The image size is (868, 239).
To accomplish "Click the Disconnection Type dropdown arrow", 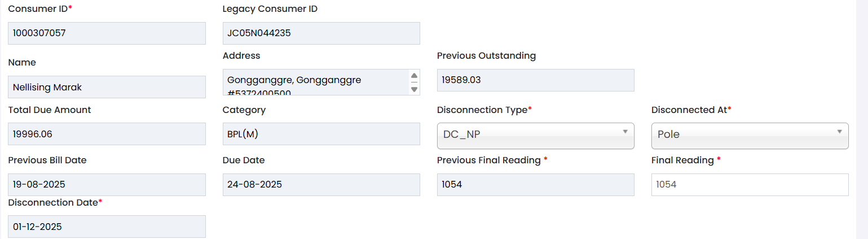I will pos(625,132).
